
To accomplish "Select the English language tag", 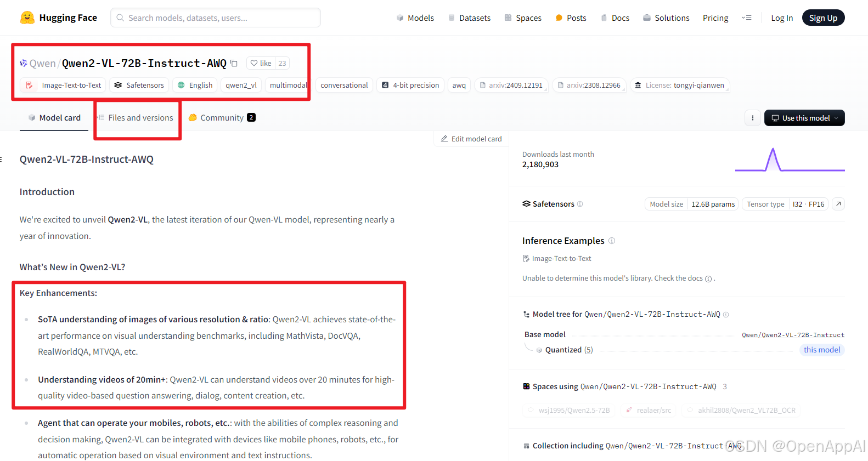I will (x=195, y=85).
